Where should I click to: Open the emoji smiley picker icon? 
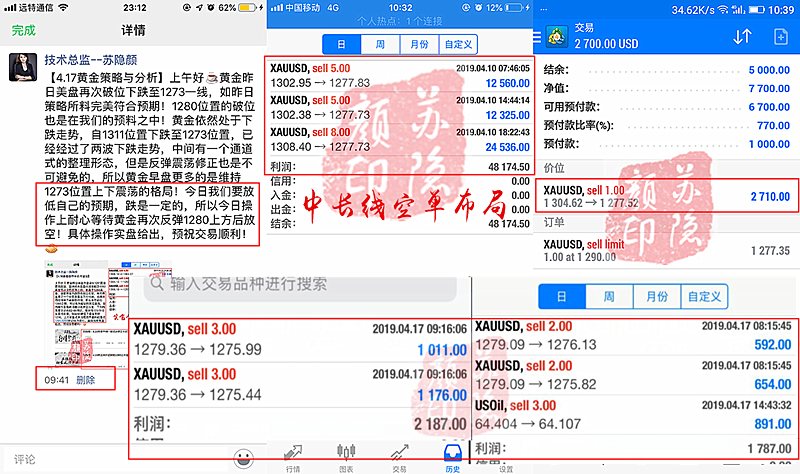click(x=242, y=459)
